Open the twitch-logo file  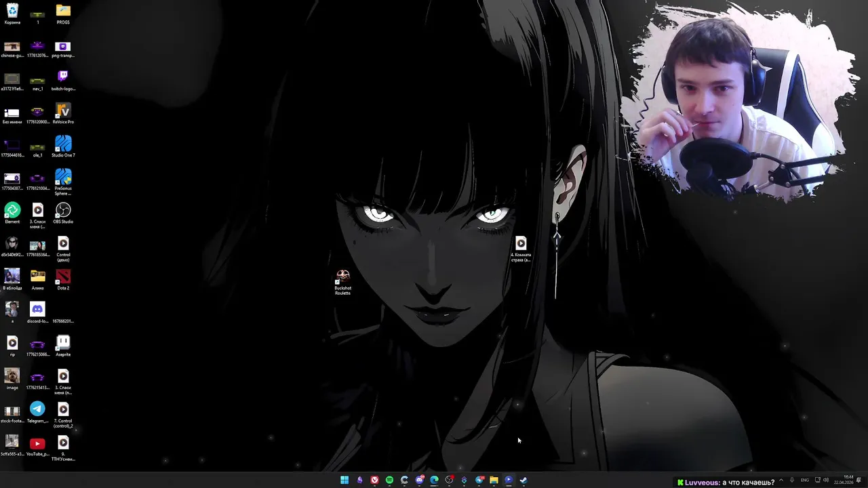point(63,82)
